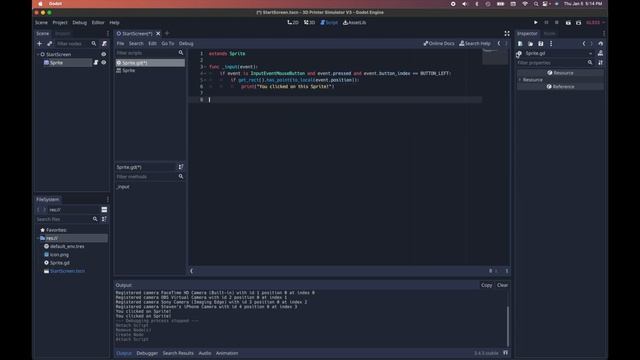Image resolution: width=640 pixels, height=360 pixels.
Task: Close the StartScreen scene tab
Action: [x=158, y=33]
